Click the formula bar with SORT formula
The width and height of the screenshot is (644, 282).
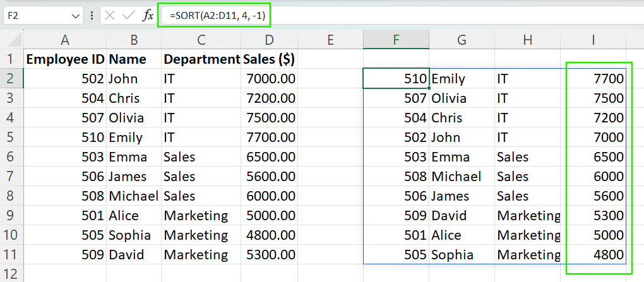point(403,16)
